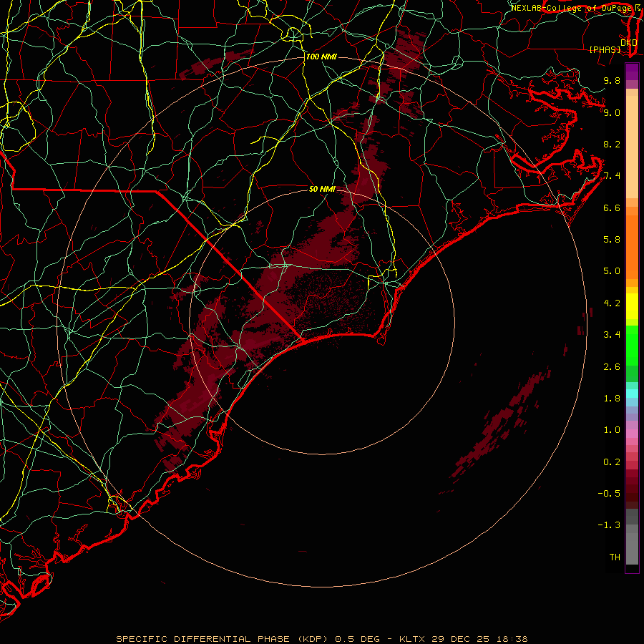Click the 6.6 scale value
Screen dimensions: 644x644
click(x=612, y=208)
